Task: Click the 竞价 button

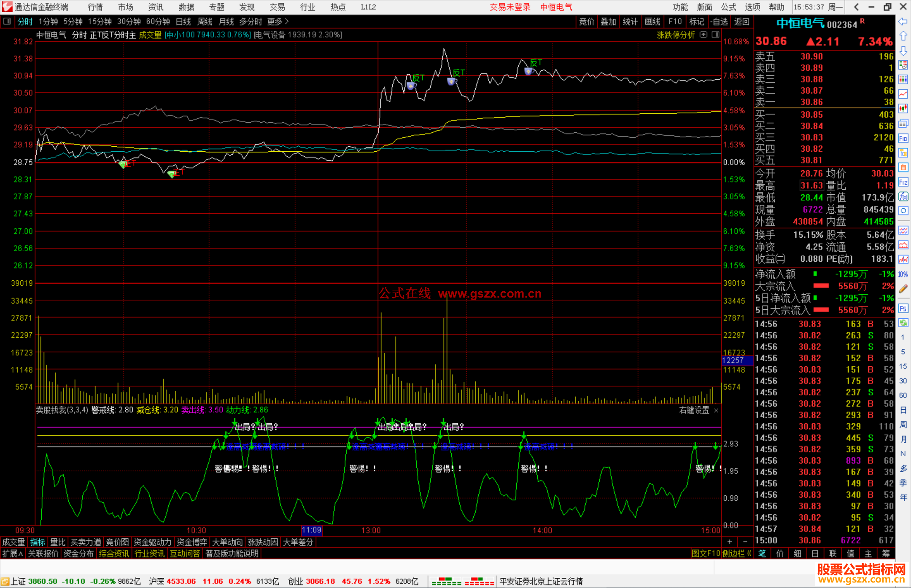Action: coord(586,21)
